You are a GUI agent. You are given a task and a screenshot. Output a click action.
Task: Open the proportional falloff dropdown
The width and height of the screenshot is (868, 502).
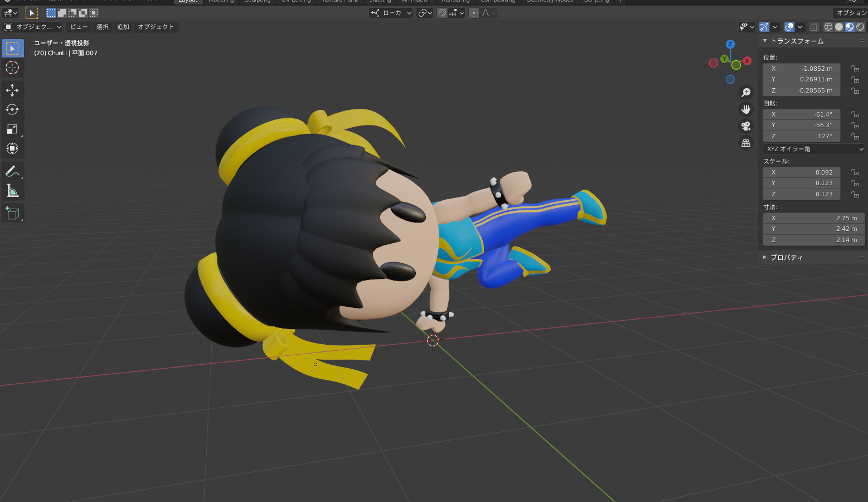coord(487,13)
